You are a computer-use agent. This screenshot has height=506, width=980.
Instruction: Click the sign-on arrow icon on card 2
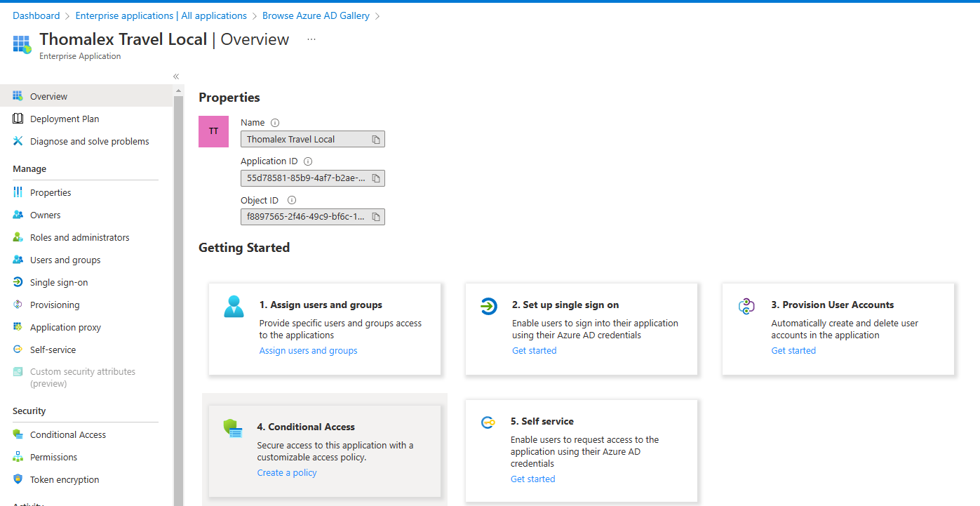pyautogui.click(x=488, y=306)
